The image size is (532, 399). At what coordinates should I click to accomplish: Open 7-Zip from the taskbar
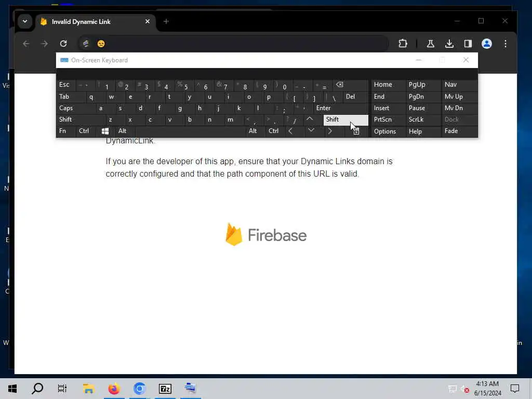pos(165,389)
